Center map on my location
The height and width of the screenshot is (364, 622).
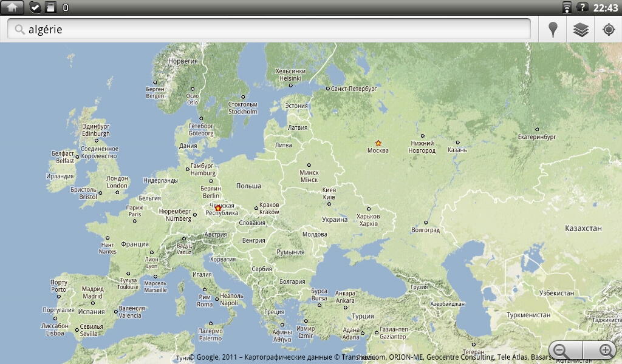pos(609,30)
